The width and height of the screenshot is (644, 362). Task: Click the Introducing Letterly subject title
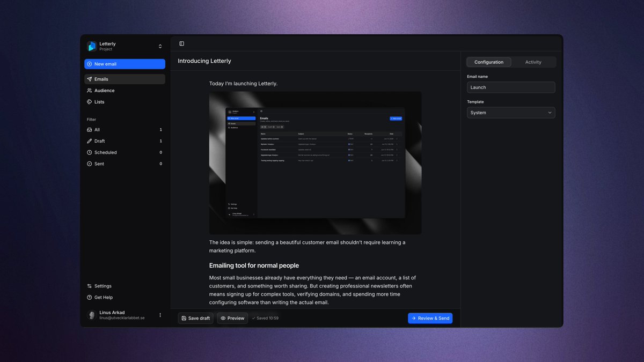tap(204, 61)
